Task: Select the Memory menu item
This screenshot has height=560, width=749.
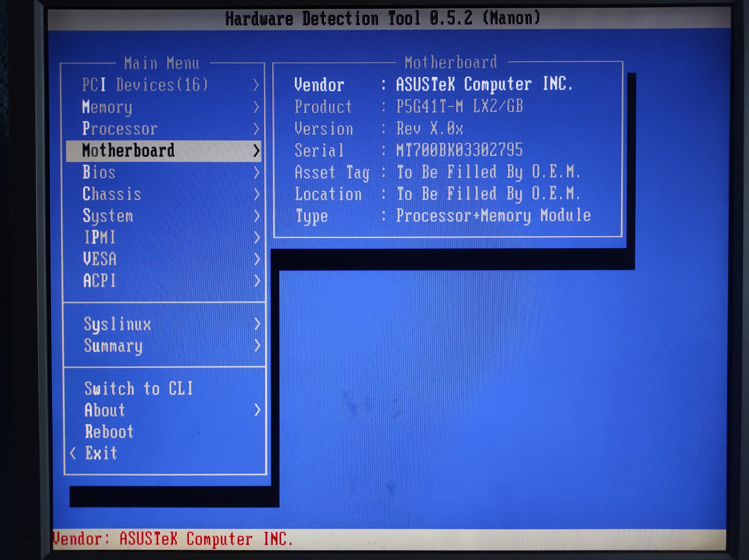Action: pyautogui.click(x=107, y=107)
